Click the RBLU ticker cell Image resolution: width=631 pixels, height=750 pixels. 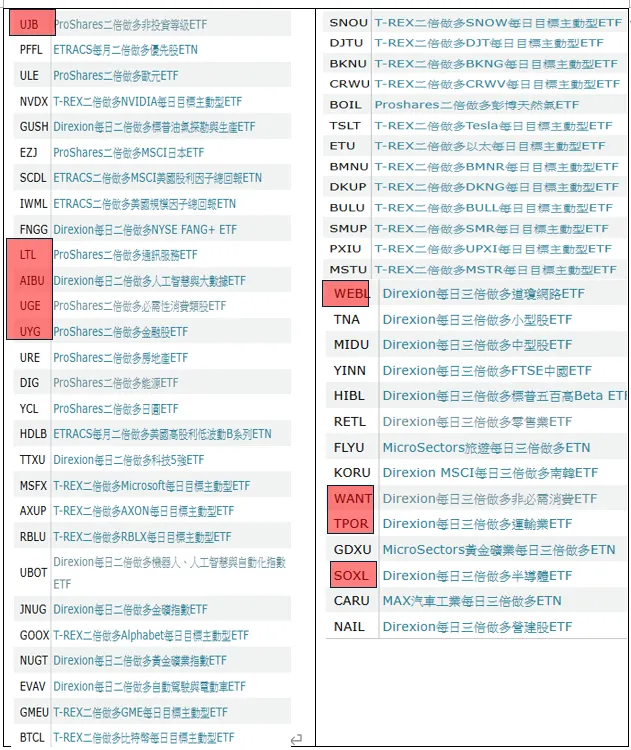click(33, 537)
